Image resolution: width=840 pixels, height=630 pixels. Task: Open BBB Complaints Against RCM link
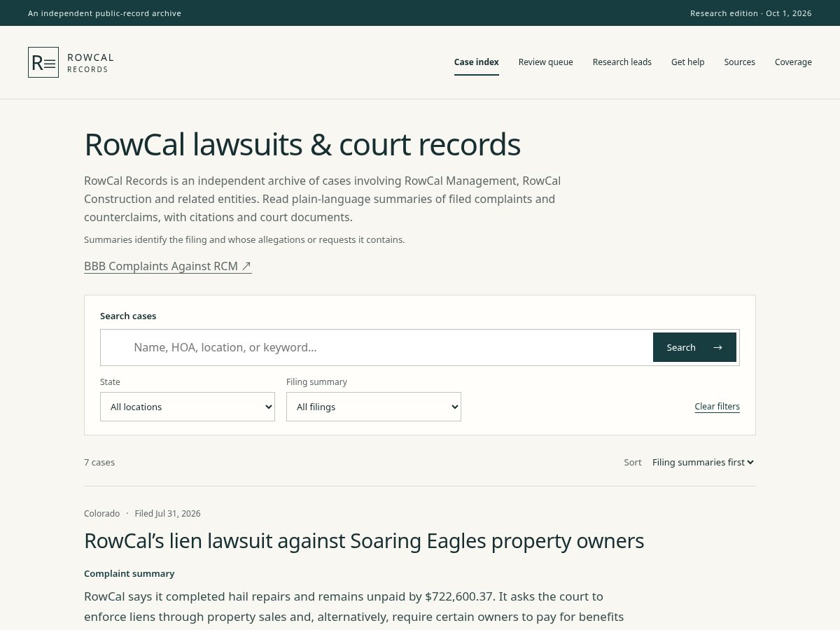(x=168, y=266)
